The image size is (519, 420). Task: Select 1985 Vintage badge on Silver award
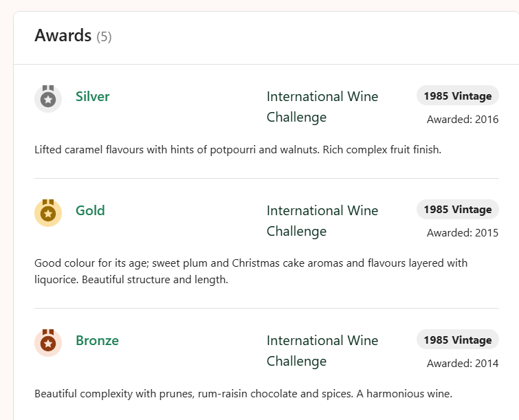coord(457,96)
